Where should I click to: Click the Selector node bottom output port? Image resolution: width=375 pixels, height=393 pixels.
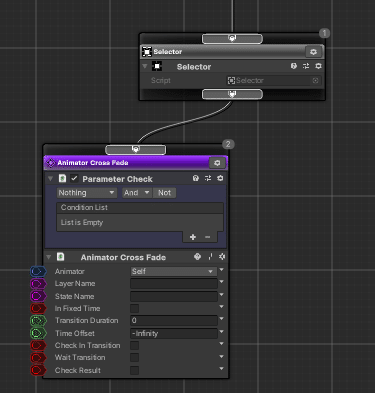tap(232, 94)
